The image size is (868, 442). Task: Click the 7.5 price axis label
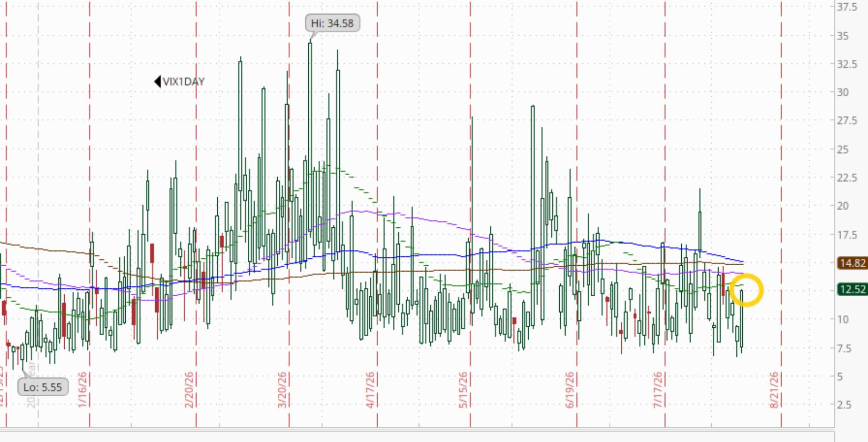(845, 348)
